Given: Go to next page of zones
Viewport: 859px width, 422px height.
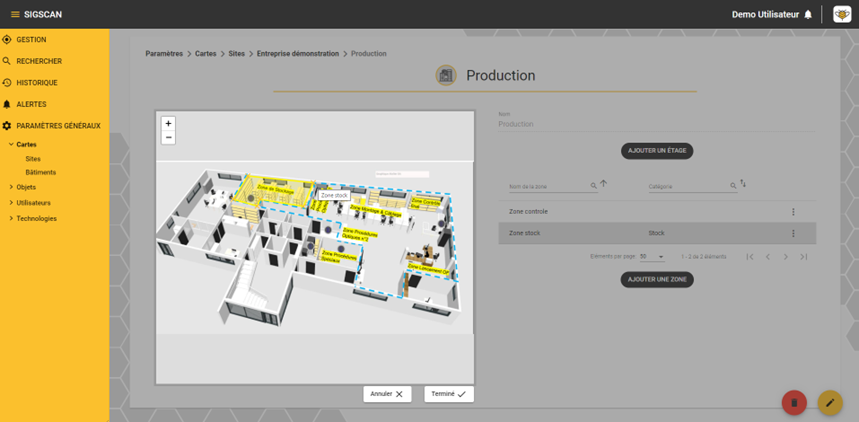Looking at the screenshot, I should pyautogui.click(x=786, y=256).
